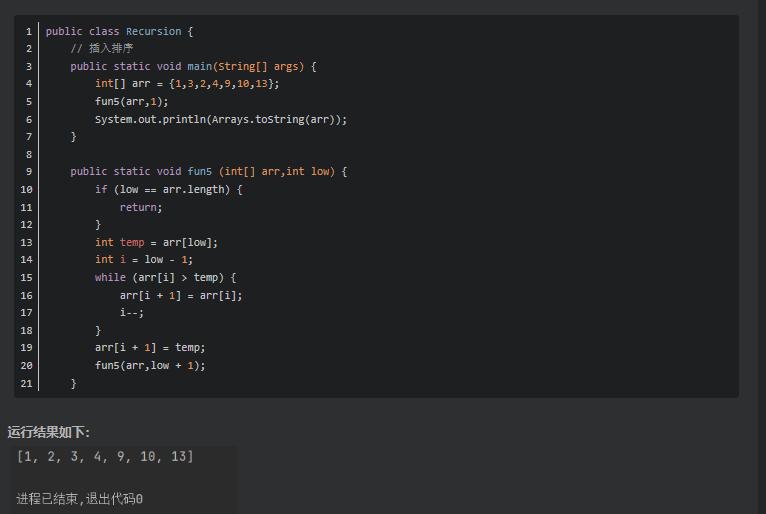Click the 'return;' statement
The width and height of the screenshot is (766, 514).
[x=141, y=207]
